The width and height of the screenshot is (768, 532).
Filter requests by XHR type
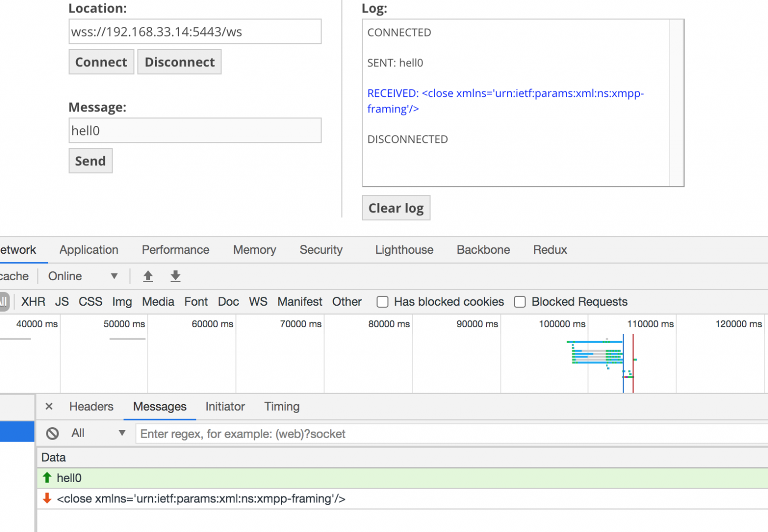coord(33,302)
